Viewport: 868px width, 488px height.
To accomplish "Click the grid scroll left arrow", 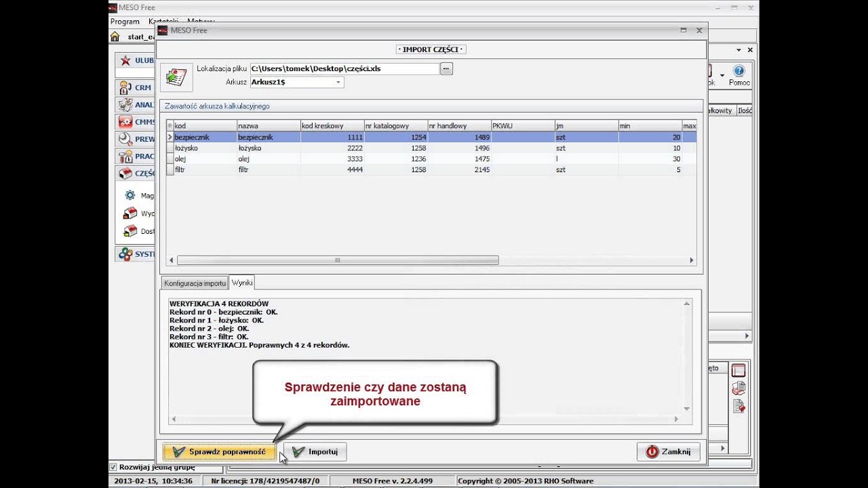I will pyautogui.click(x=171, y=260).
